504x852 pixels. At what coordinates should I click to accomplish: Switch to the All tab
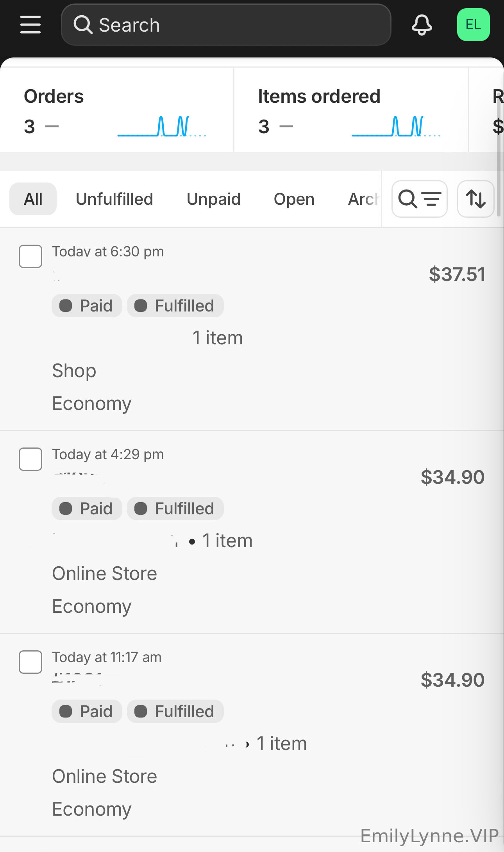33,199
